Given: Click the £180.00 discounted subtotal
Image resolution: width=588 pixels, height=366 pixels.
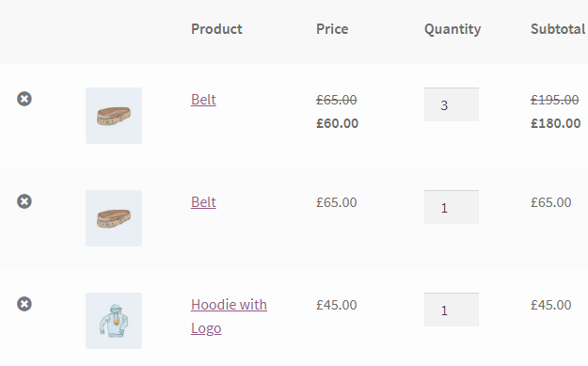Looking at the screenshot, I should (556, 123).
